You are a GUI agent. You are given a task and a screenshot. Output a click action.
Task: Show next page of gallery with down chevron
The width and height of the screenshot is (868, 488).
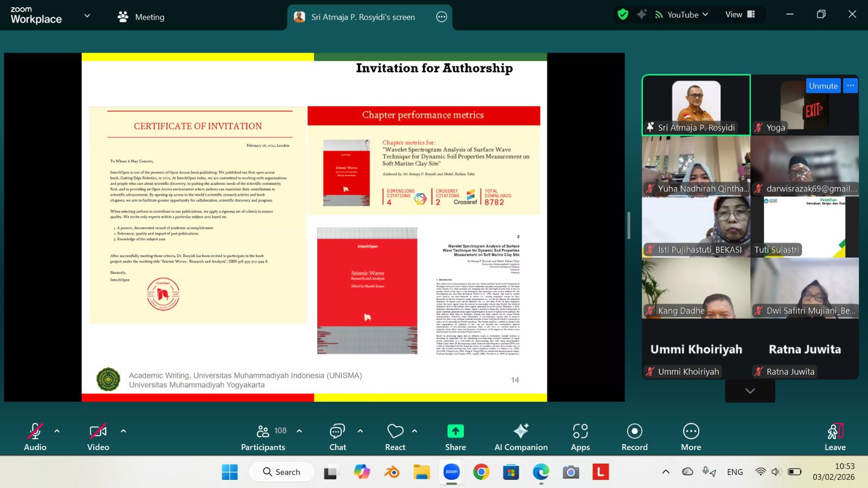click(x=750, y=391)
